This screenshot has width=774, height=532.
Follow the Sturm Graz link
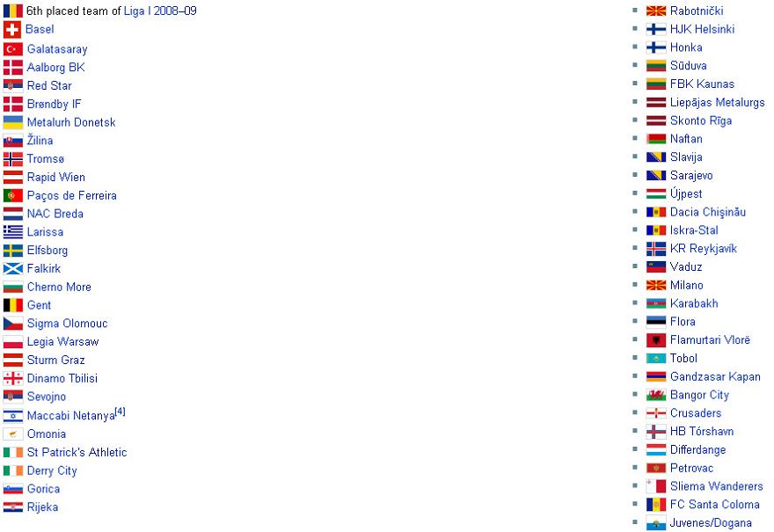[x=55, y=360]
